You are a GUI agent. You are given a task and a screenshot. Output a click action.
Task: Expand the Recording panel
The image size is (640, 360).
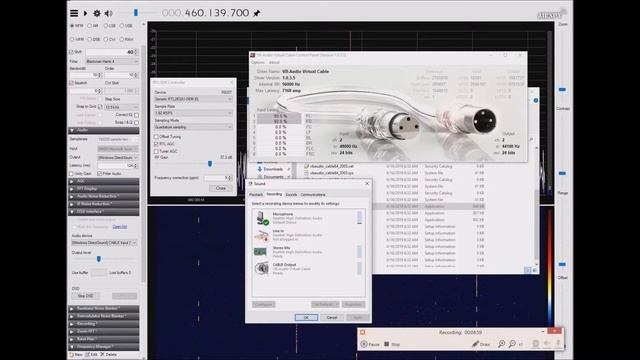pyautogui.click(x=103, y=324)
